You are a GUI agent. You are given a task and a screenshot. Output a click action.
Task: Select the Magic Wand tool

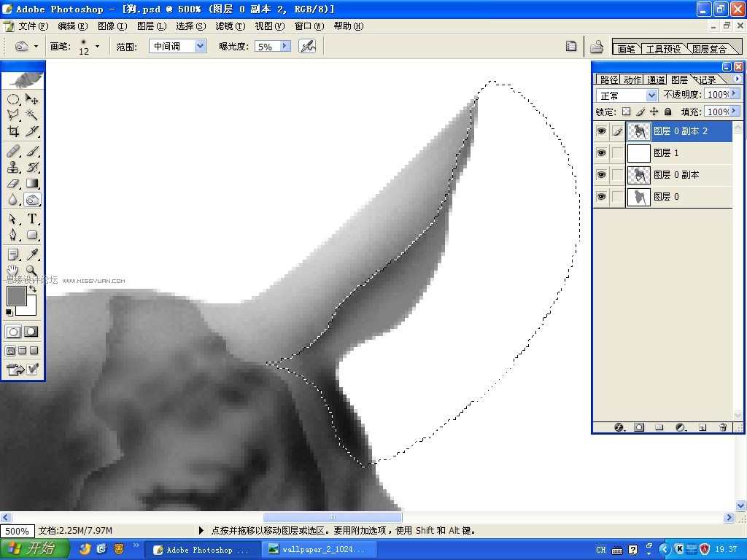point(32,114)
